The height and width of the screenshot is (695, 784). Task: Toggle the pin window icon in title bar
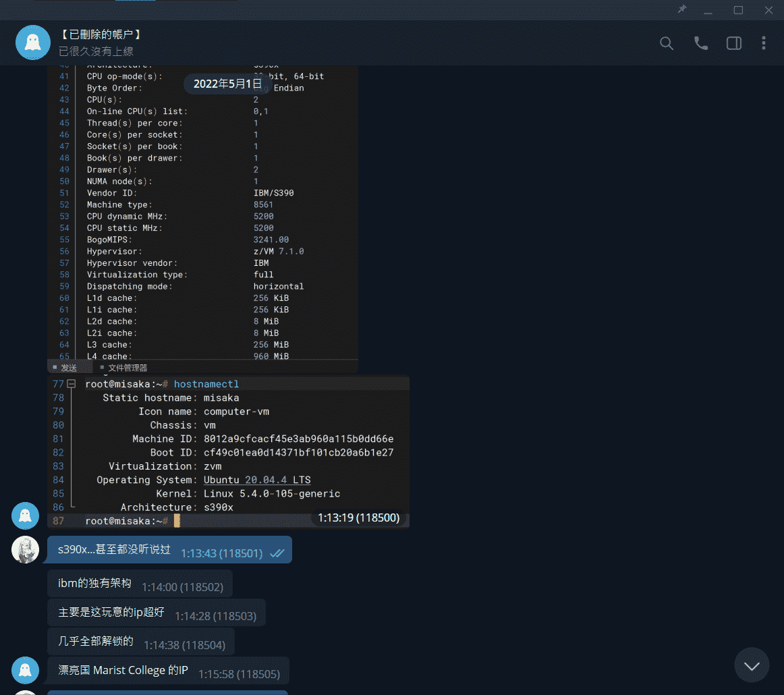(x=681, y=9)
